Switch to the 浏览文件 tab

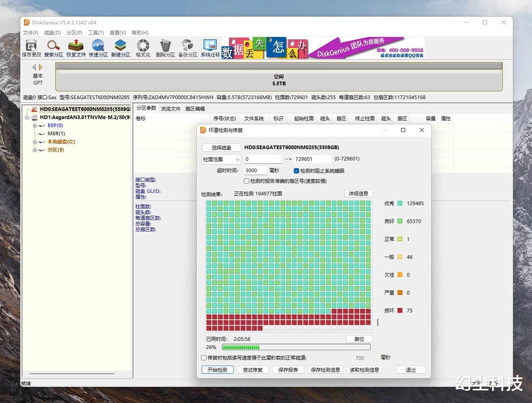point(170,109)
